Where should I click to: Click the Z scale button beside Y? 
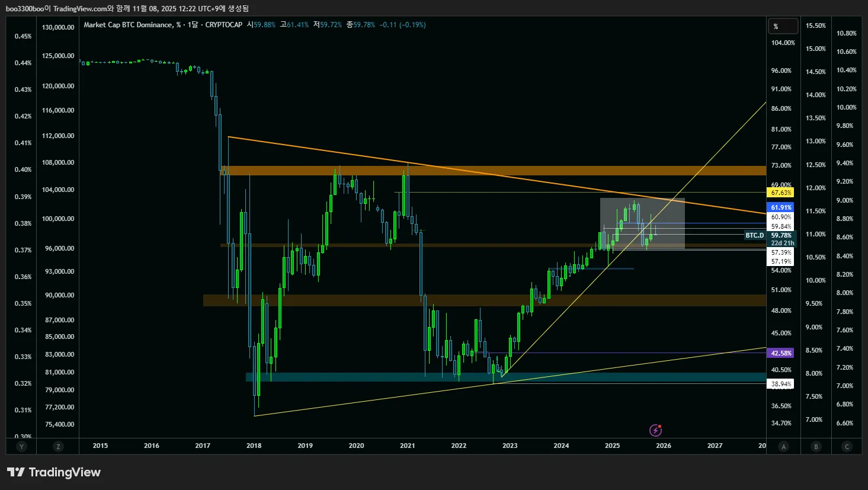(58, 446)
